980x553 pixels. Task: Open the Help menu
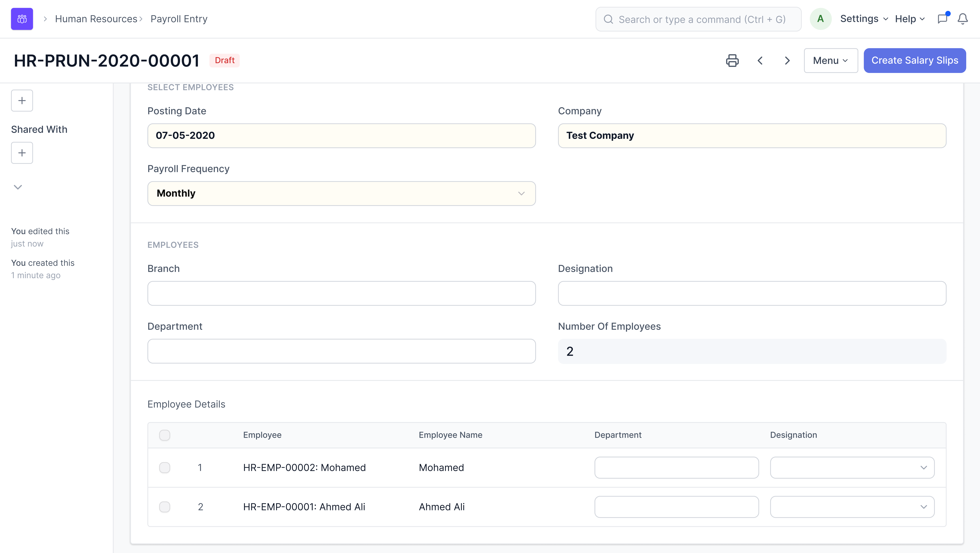pos(909,19)
